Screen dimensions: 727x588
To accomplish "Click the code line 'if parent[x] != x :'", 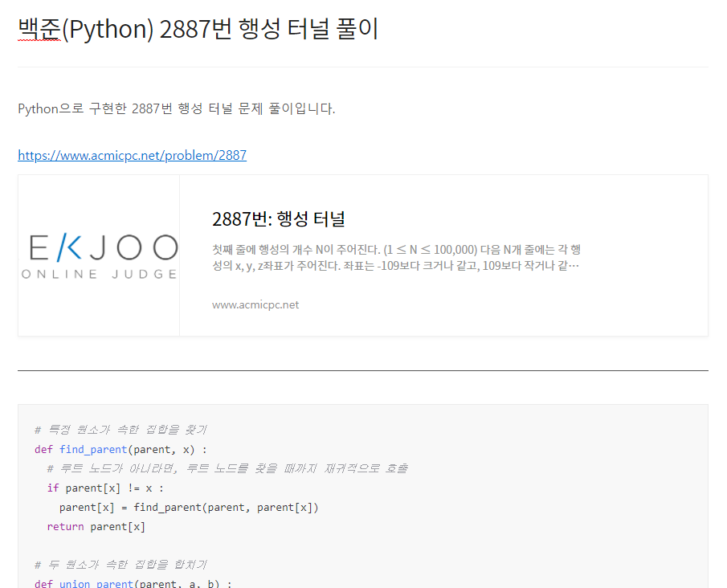I will pos(105,488).
